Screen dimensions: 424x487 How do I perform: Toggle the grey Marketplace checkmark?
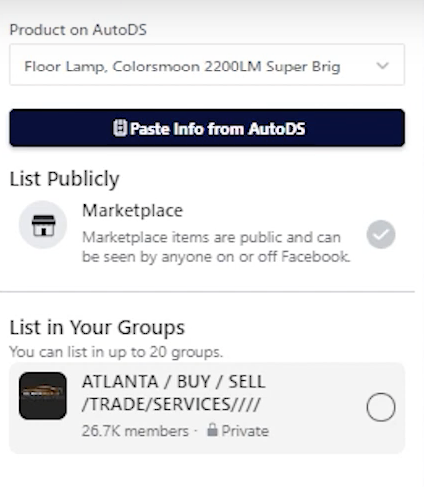point(381,234)
